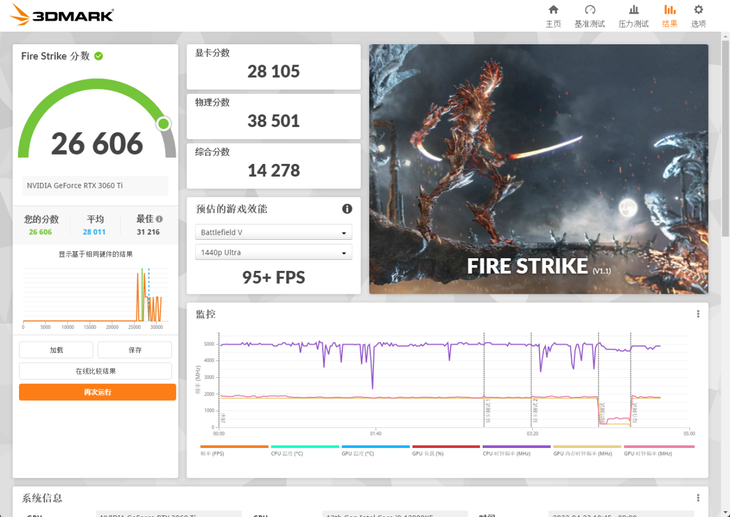The height and width of the screenshot is (517, 730).
Task: Select the 结果 results tab
Action: tap(669, 16)
